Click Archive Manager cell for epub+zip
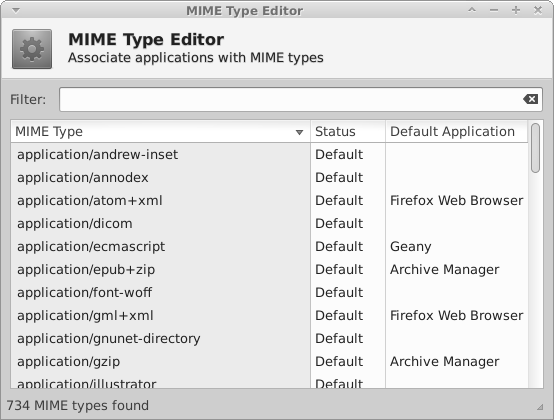554x420 pixels. point(444,270)
